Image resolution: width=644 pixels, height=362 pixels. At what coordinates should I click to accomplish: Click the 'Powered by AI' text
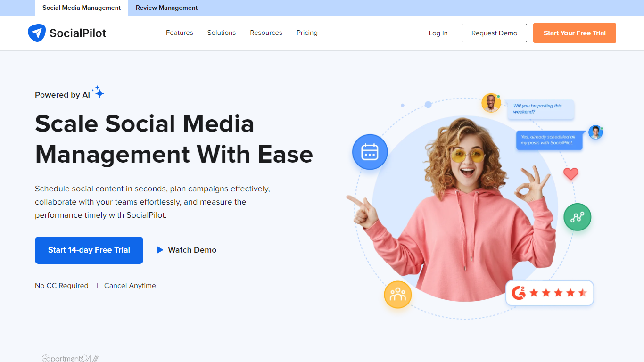(62, 95)
